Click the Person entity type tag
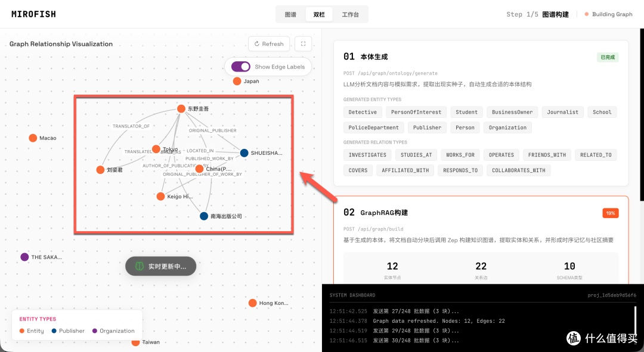Screen dimensions: 644x352 pos(465,127)
